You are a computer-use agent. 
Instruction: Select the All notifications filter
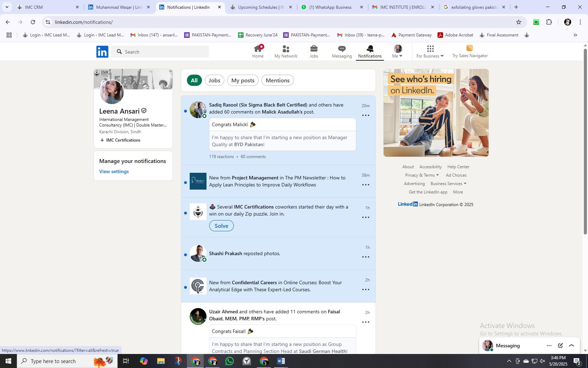pos(194,80)
